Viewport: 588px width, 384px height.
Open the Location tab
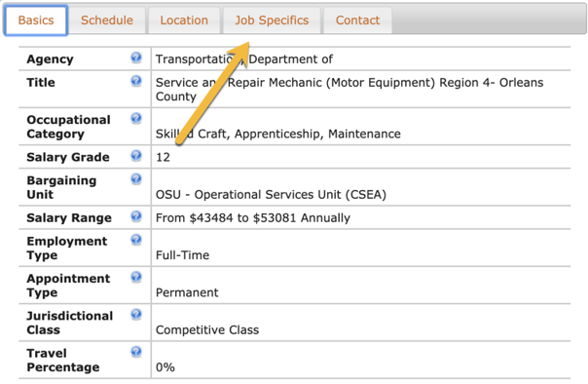(x=184, y=20)
